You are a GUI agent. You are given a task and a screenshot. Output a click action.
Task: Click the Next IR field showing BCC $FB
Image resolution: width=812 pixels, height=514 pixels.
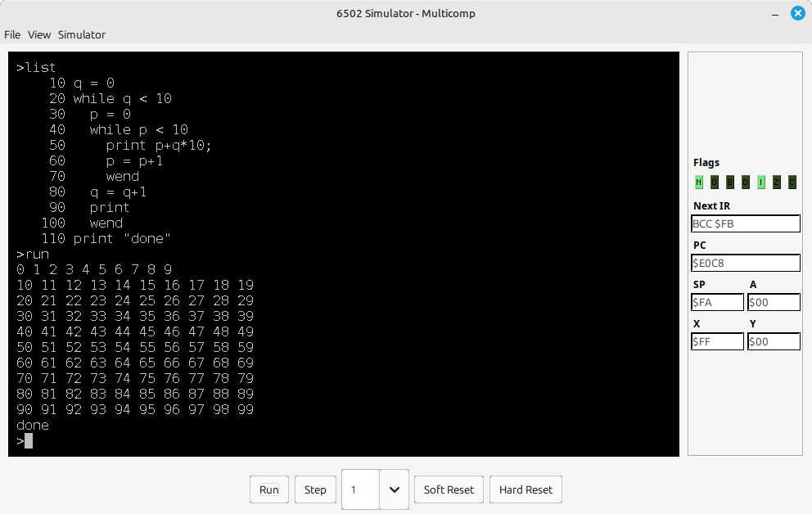click(746, 223)
